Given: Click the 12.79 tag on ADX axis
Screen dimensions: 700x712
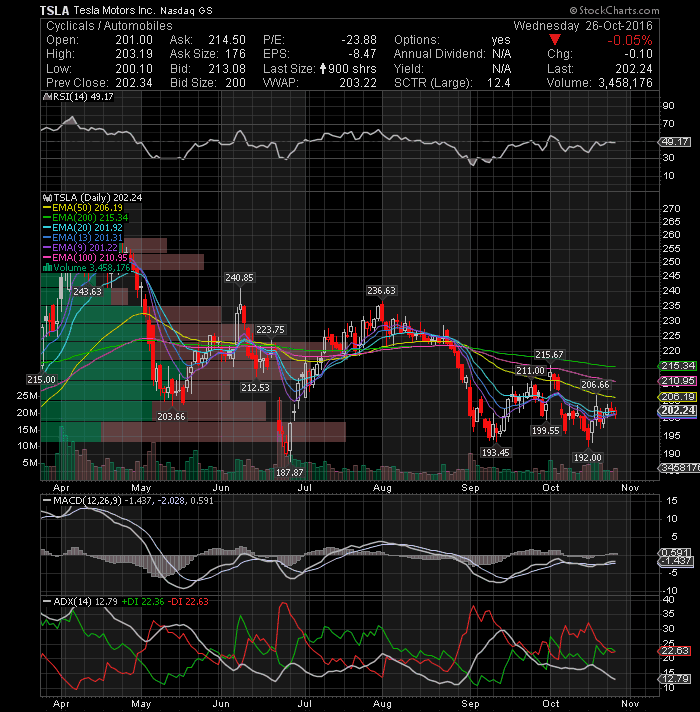Looking at the screenshot, I should click(x=675, y=679).
